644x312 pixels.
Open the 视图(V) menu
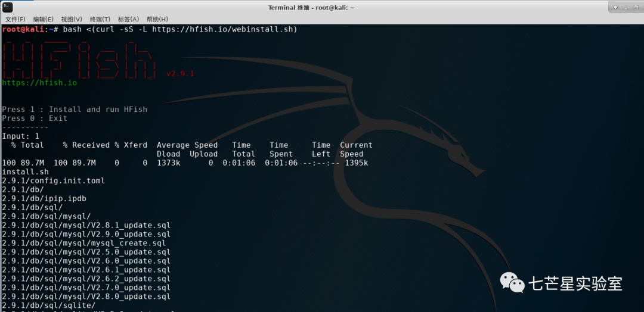pos(72,19)
